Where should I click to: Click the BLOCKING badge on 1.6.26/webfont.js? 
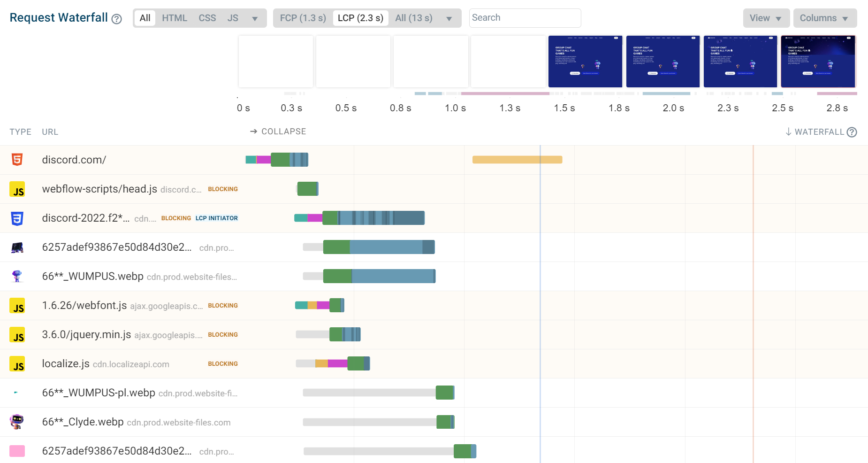[x=223, y=306]
